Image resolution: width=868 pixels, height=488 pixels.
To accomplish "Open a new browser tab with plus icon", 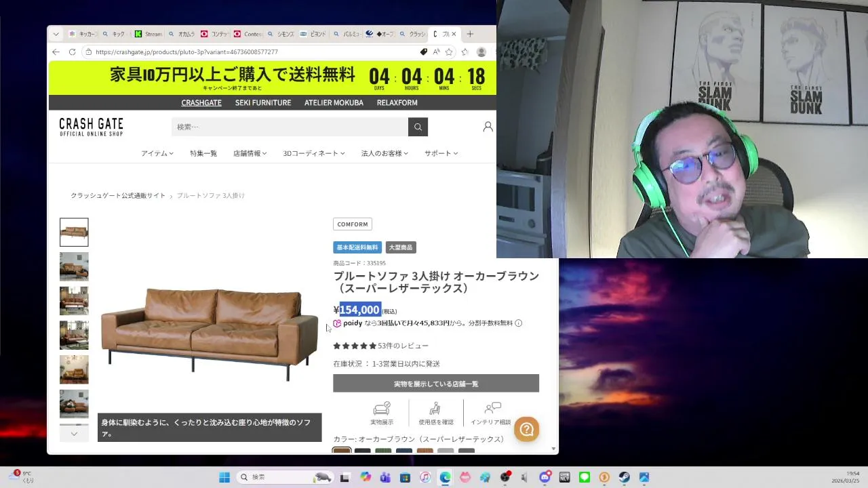I will [470, 34].
